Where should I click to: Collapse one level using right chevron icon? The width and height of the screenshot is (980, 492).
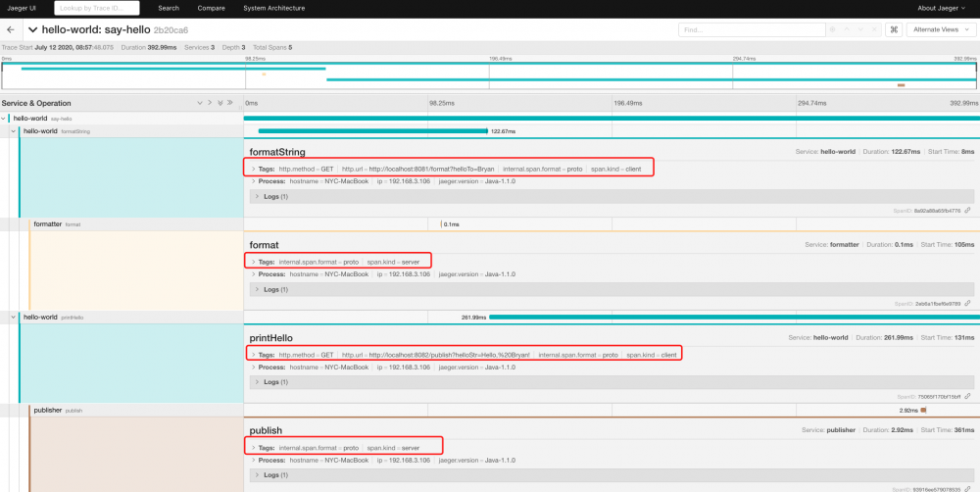click(x=210, y=103)
